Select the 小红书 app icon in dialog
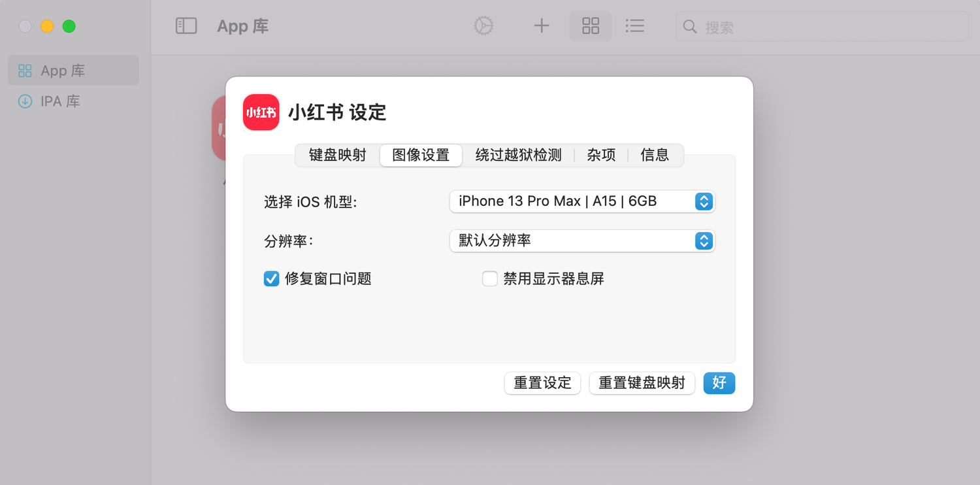980x485 pixels. [x=261, y=112]
